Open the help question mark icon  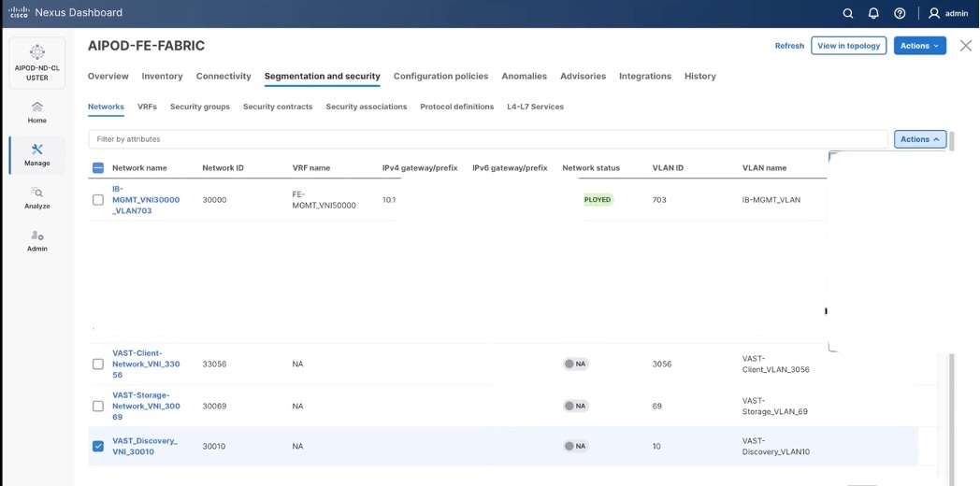tap(900, 13)
